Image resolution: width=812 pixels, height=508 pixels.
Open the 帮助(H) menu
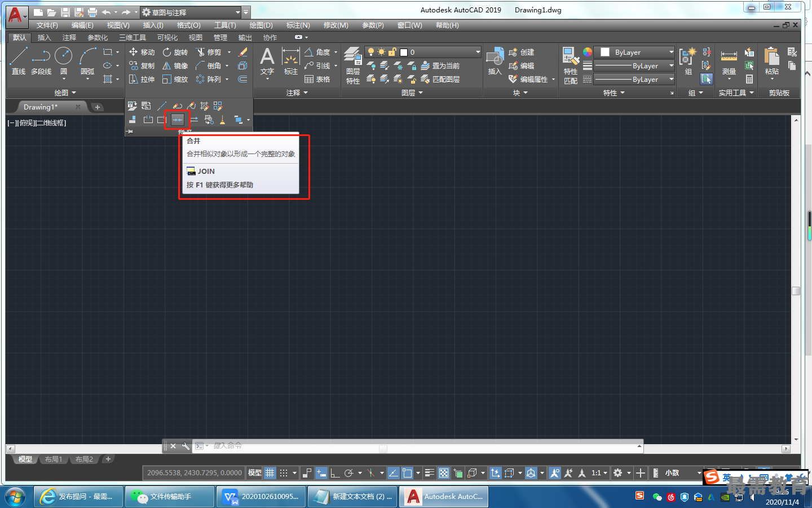(x=447, y=25)
